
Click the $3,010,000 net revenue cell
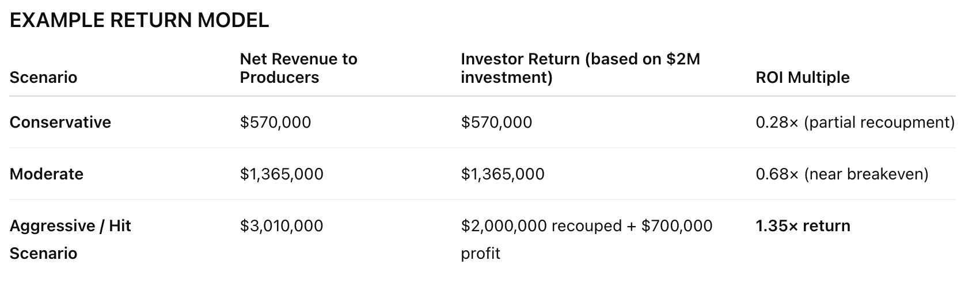click(282, 225)
